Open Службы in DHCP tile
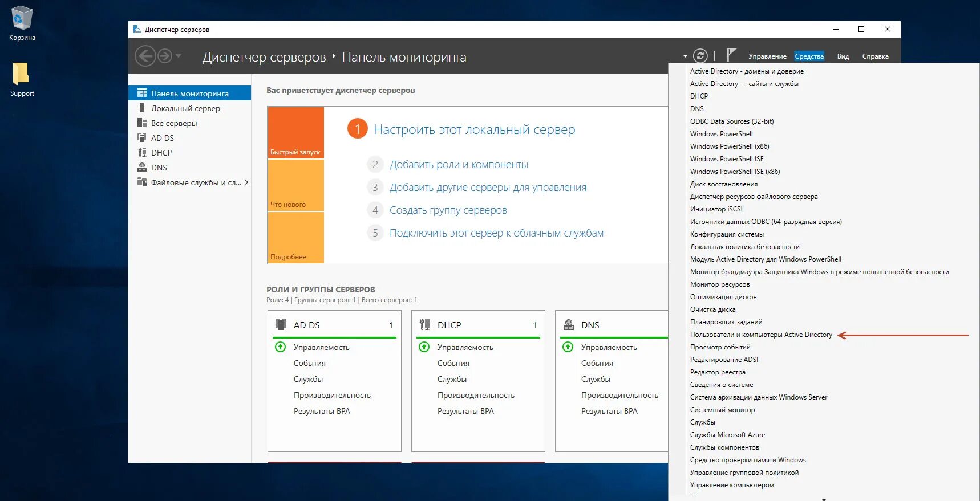 point(452,379)
